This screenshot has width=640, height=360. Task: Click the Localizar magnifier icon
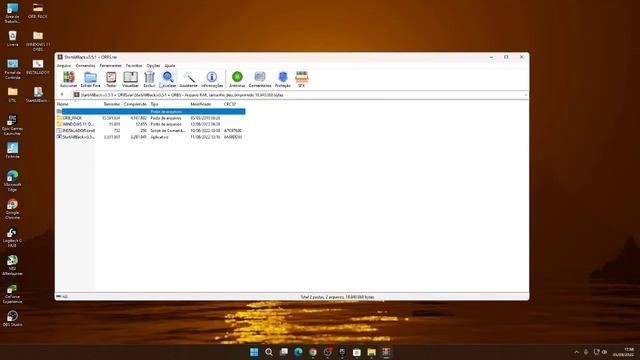pyautogui.click(x=168, y=79)
